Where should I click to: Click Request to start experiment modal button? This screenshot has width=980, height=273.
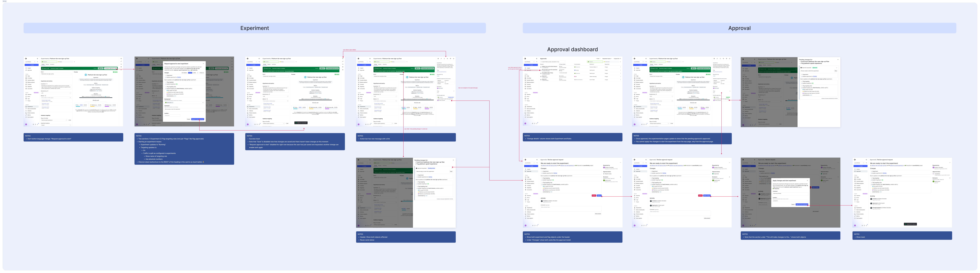coord(198,119)
